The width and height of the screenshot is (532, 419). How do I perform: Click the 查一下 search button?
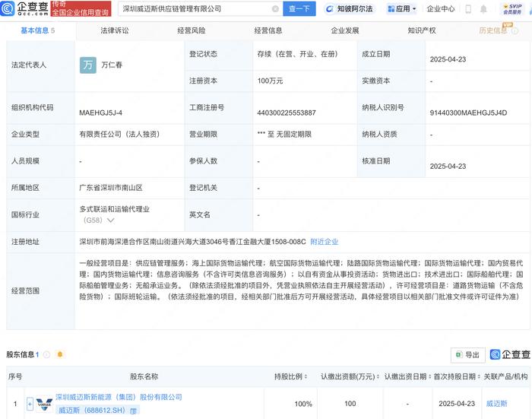(299, 9)
